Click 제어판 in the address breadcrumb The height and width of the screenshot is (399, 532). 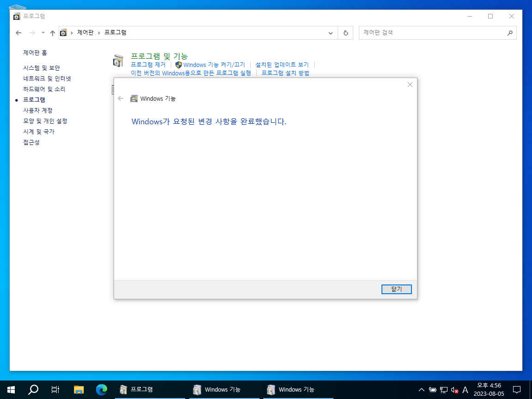click(x=85, y=33)
